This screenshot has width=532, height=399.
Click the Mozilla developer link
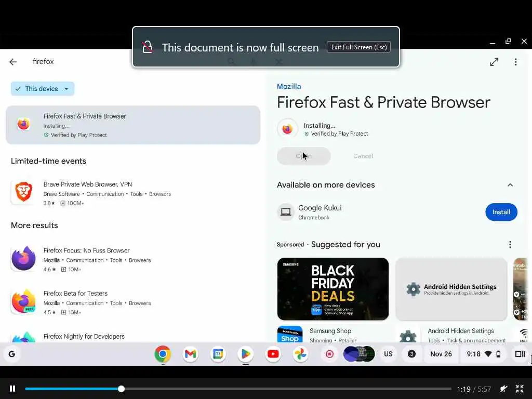click(x=289, y=86)
